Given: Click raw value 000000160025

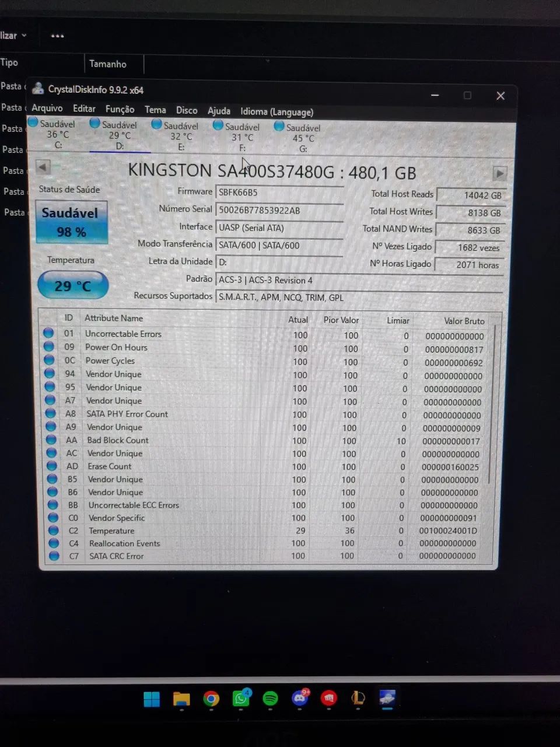Looking at the screenshot, I should tap(450, 467).
